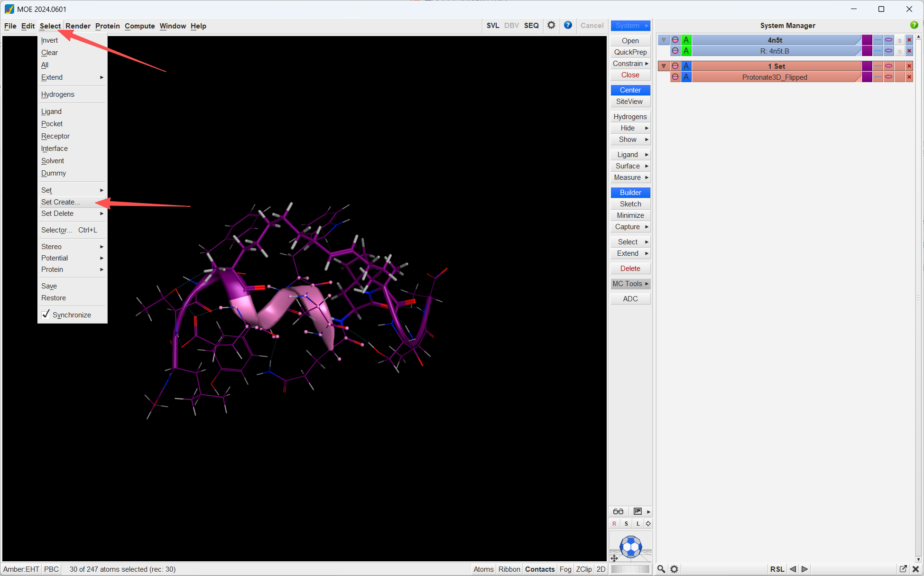924x576 pixels.
Task: Open System Manager gear settings icon
Action: (674, 569)
